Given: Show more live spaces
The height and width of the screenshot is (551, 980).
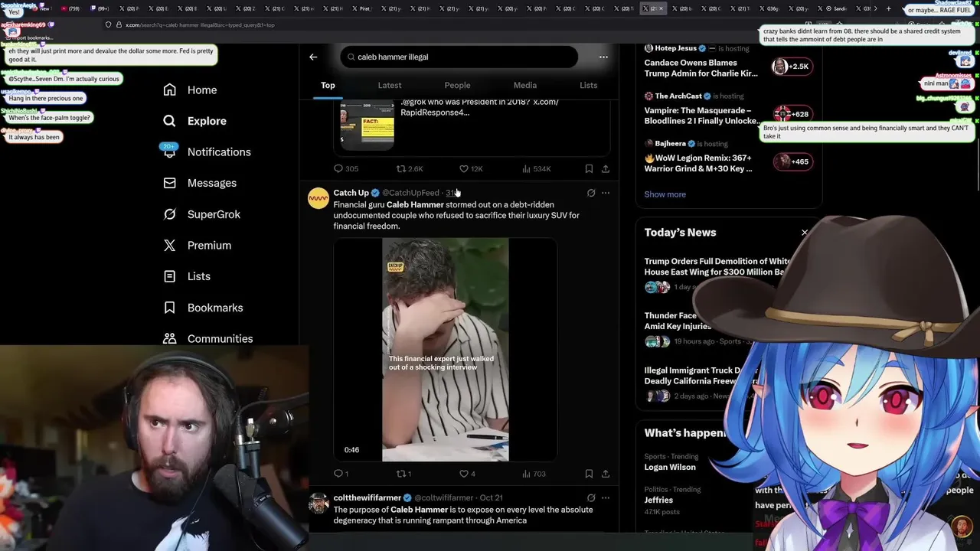Looking at the screenshot, I should pyautogui.click(x=665, y=194).
